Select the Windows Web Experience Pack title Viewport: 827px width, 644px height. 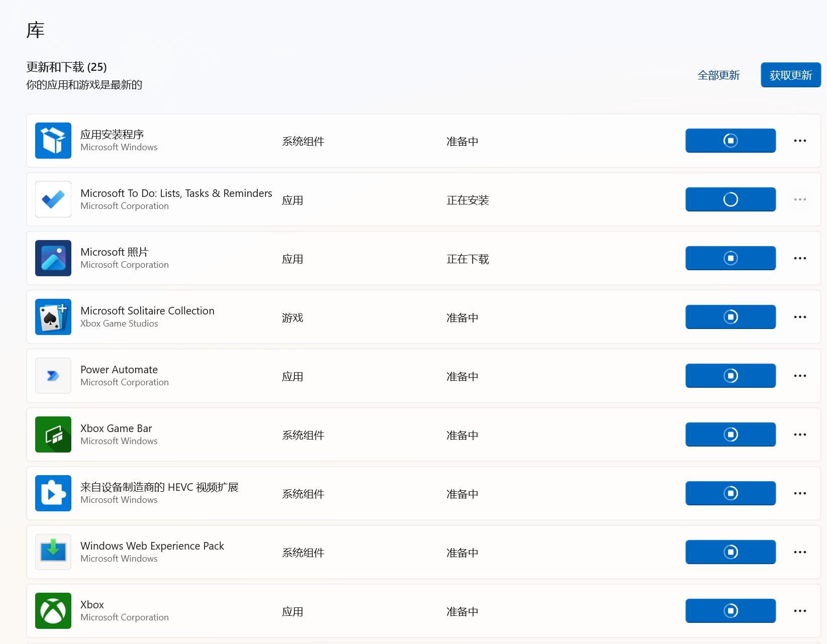[x=152, y=546]
